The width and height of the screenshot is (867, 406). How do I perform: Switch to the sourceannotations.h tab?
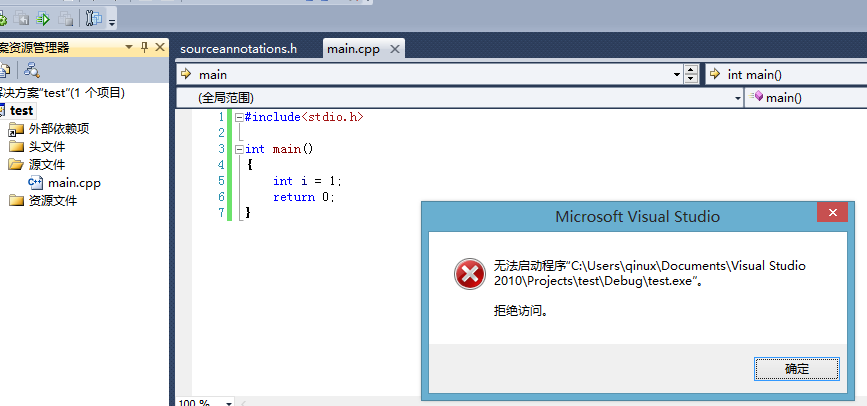pos(238,49)
